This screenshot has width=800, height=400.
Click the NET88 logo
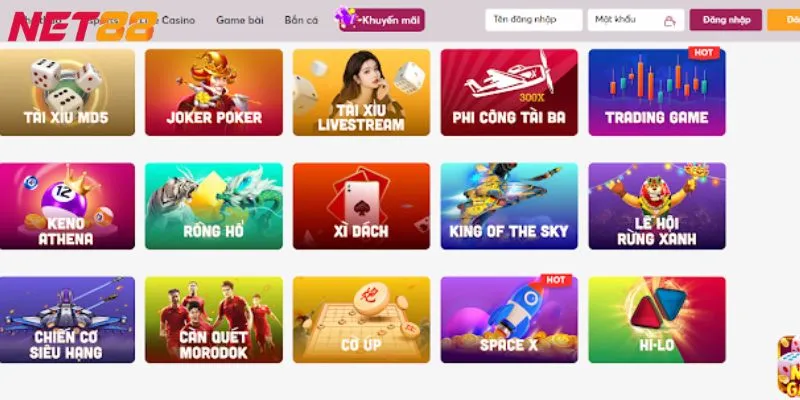[82, 27]
